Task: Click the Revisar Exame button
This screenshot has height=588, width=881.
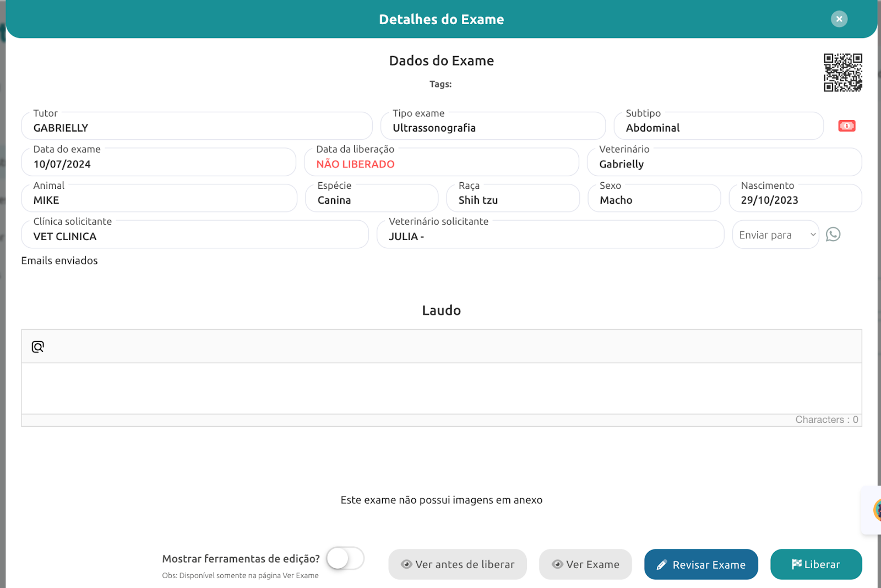Action: tap(701, 564)
